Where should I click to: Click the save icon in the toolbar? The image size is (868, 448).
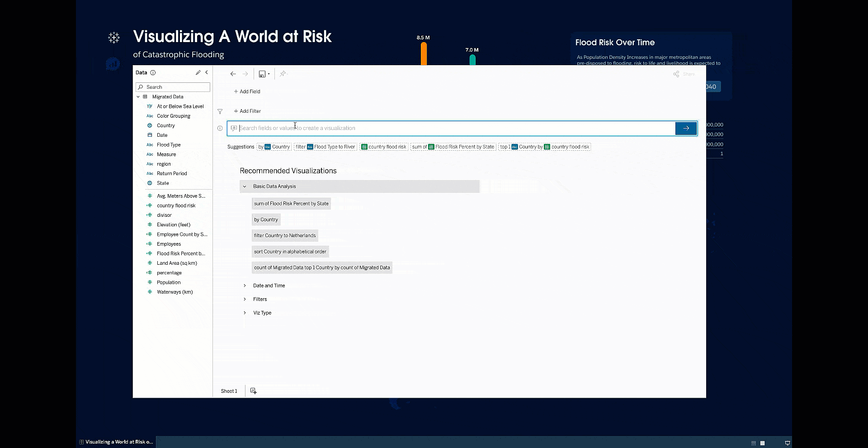coord(262,74)
